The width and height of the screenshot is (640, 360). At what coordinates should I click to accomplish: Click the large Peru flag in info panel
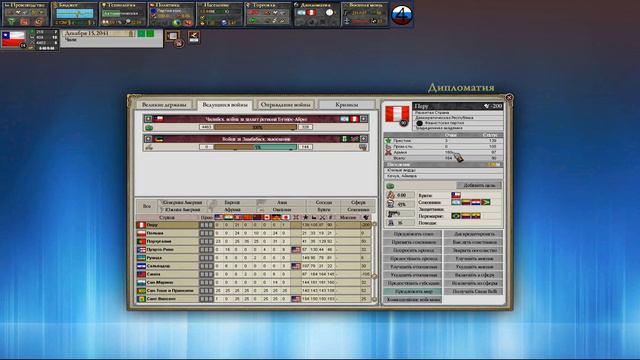pos(397,115)
